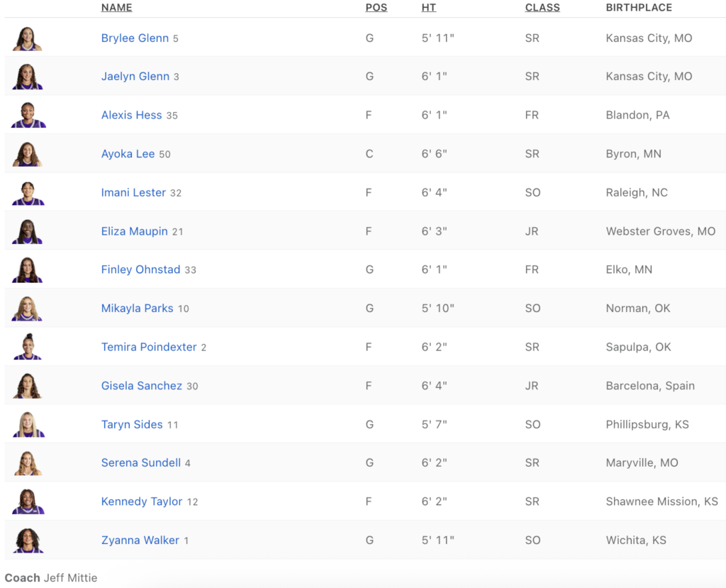Click Zyanna Walker's player headshot
Viewport: 726px width, 588px height.
28,540
